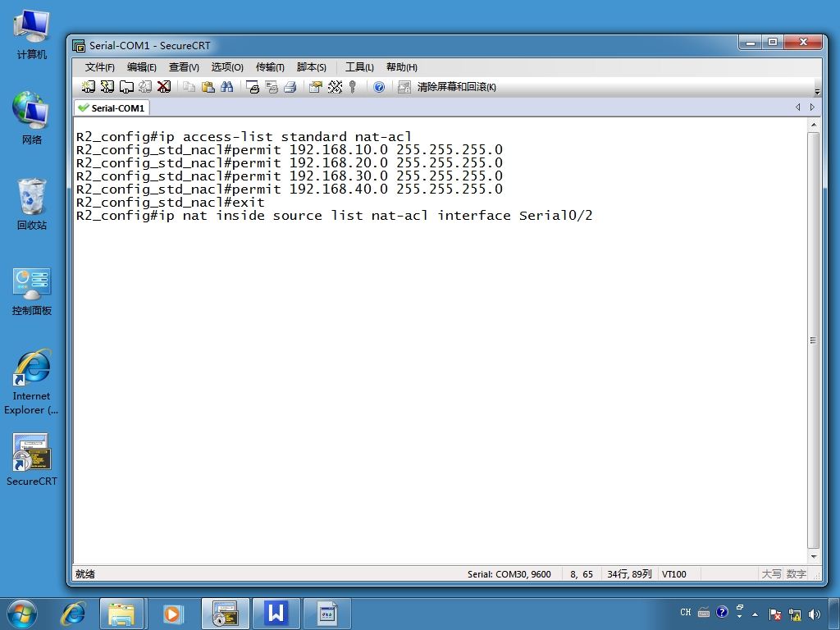840x630 pixels.
Task: Click the 数字 num lock indicator
Action: [796, 573]
